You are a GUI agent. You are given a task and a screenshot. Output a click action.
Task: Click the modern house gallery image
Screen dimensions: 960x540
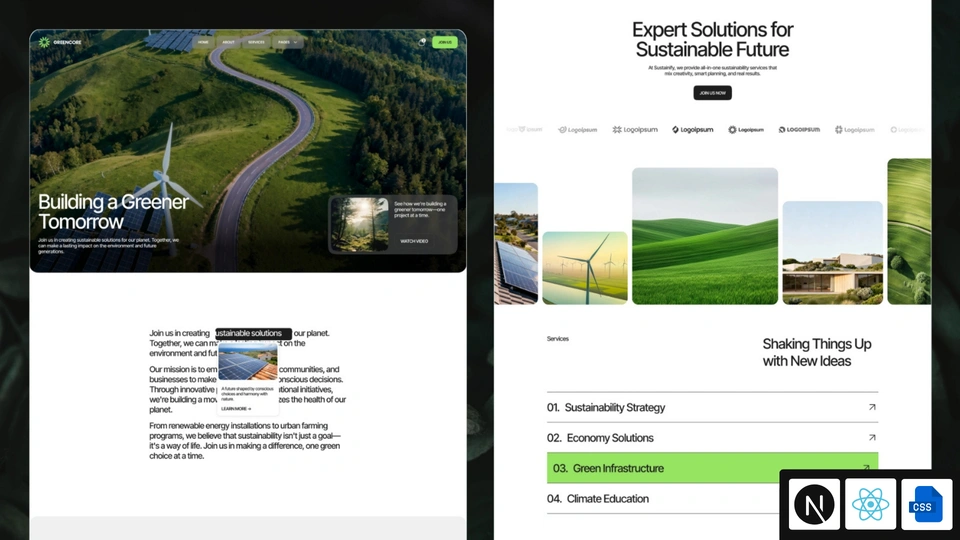(833, 252)
